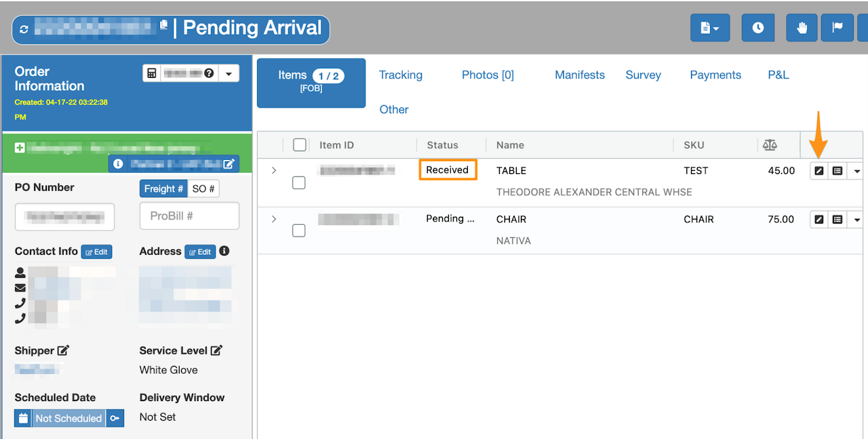Click the CHAIR item name
The width and height of the screenshot is (868, 439).
point(511,219)
